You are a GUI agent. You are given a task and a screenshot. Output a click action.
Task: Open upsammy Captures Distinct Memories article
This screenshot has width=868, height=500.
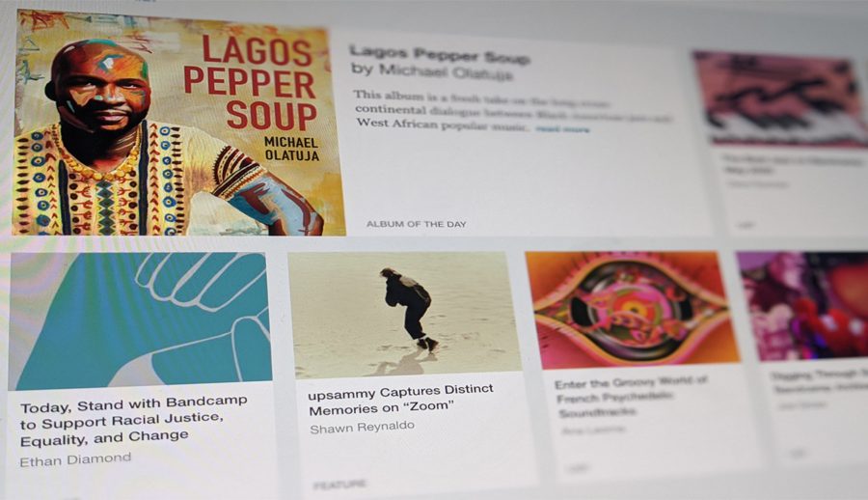tap(400, 401)
